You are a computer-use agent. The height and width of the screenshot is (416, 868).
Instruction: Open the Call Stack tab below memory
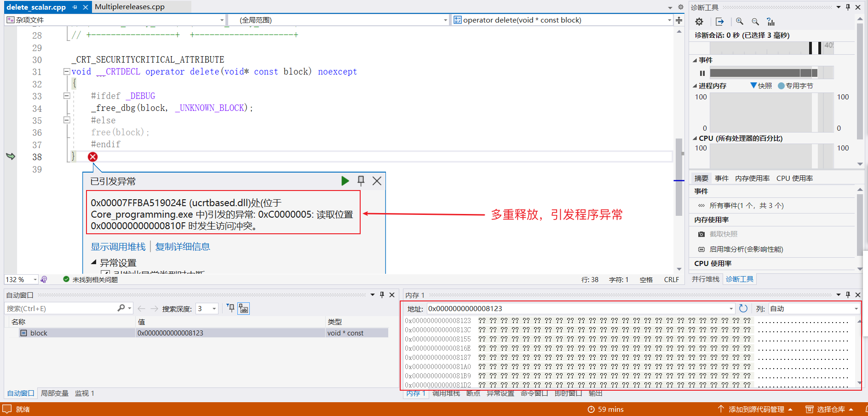tap(446, 393)
